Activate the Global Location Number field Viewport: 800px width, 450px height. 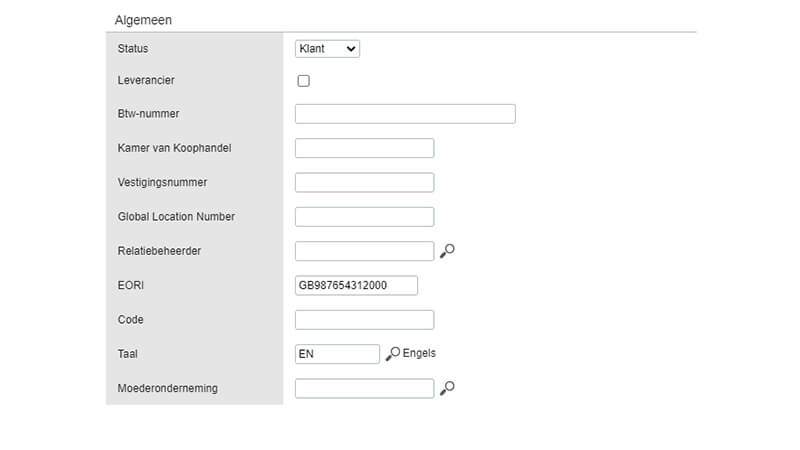(x=364, y=217)
